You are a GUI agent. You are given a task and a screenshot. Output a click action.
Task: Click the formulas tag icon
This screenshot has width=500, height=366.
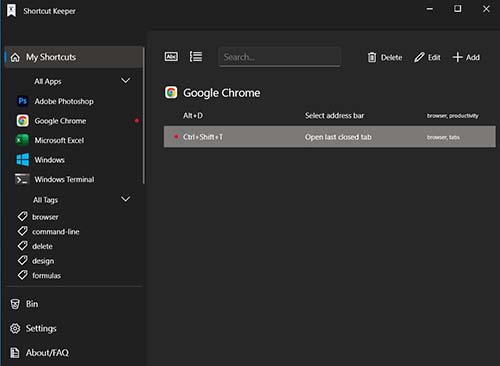pos(22,275)
